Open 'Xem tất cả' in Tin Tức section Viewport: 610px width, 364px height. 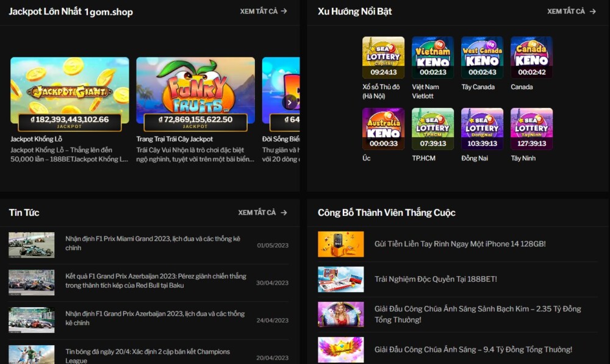pos(262,212)
